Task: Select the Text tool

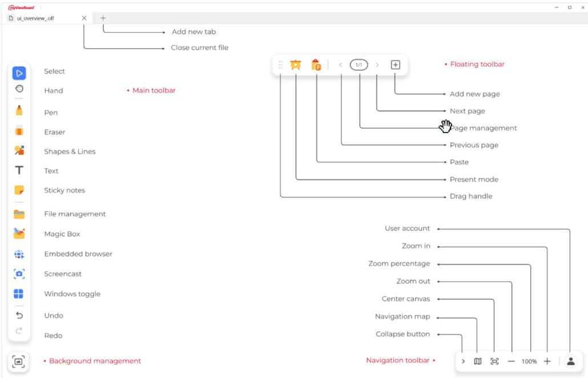Action: point(19,170)
